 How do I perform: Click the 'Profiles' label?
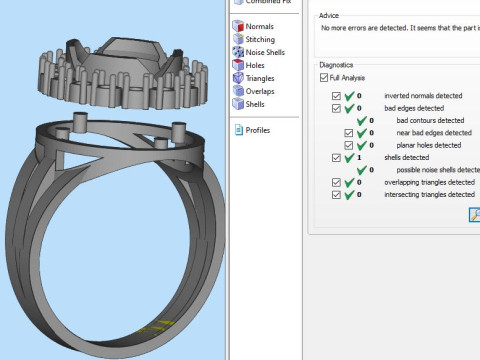click(258, 130)
